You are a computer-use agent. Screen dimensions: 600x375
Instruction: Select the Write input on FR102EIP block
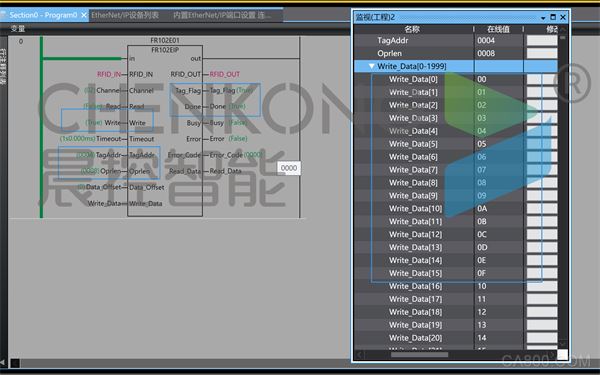tap(137, 123)
